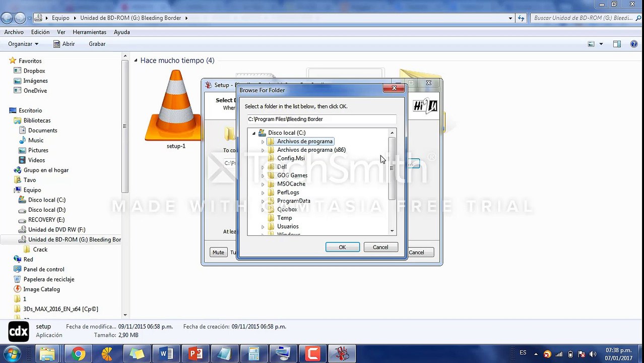Open Panel de control in sidebar
This screenshot has height=363, width=644.
[x=44, y=269]
